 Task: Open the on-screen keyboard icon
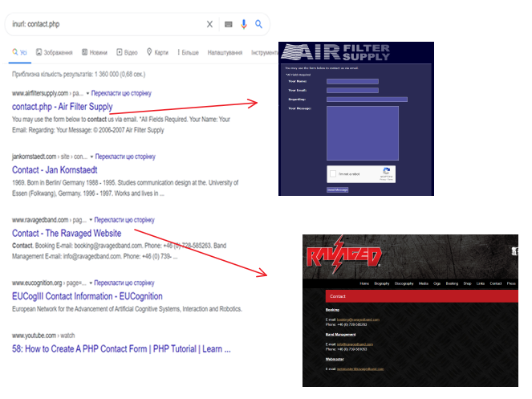coord(229,24)
